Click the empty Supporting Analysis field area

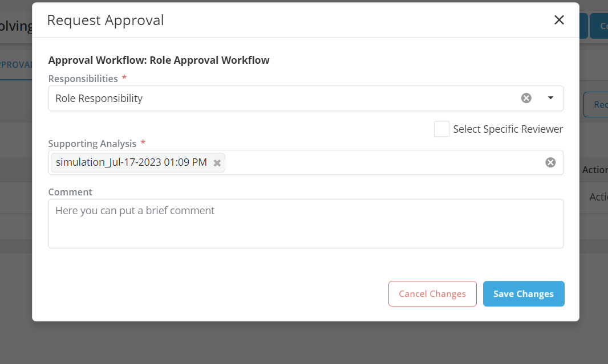click(382, 163)
